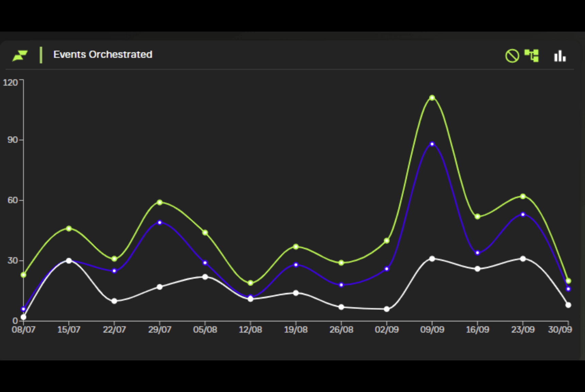Select white line data point at 09/09
This screenshot has width=585, height=392.
(432, 259)
